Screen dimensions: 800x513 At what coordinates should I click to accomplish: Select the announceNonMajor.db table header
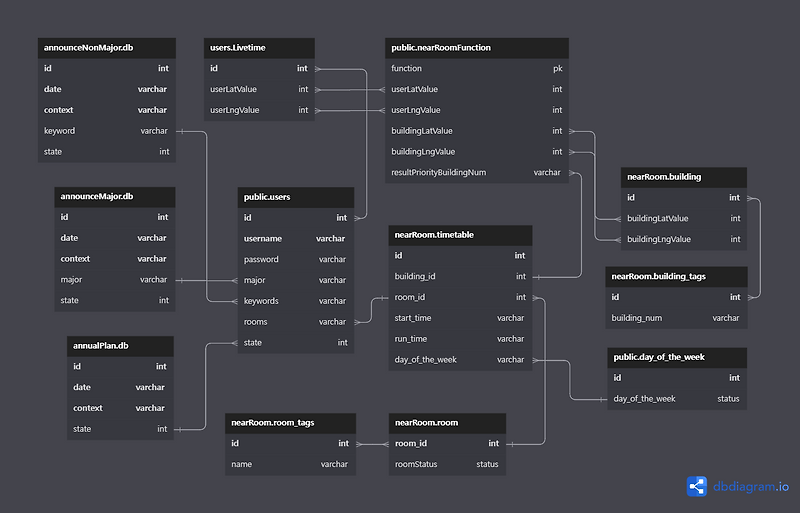(x=107, y=47)
